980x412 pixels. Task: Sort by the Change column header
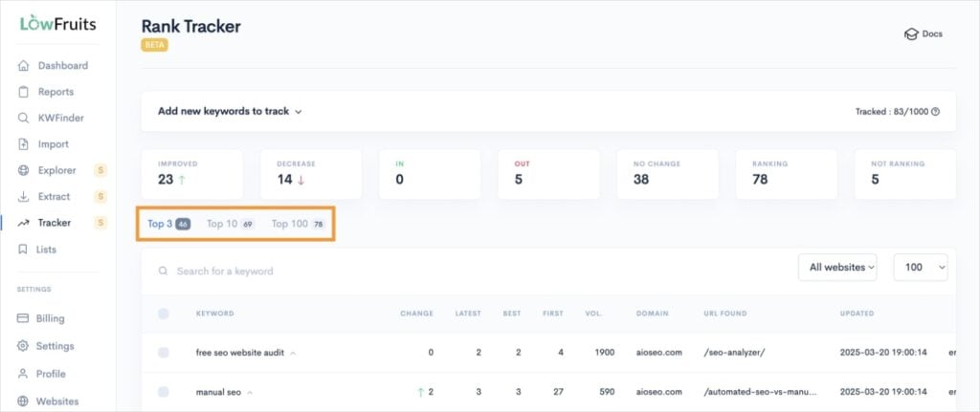417,314
